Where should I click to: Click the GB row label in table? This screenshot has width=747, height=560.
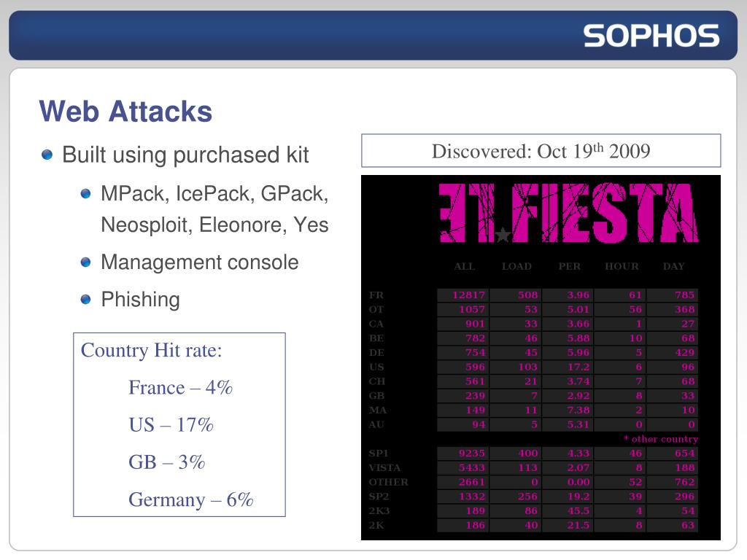[376, 396]
